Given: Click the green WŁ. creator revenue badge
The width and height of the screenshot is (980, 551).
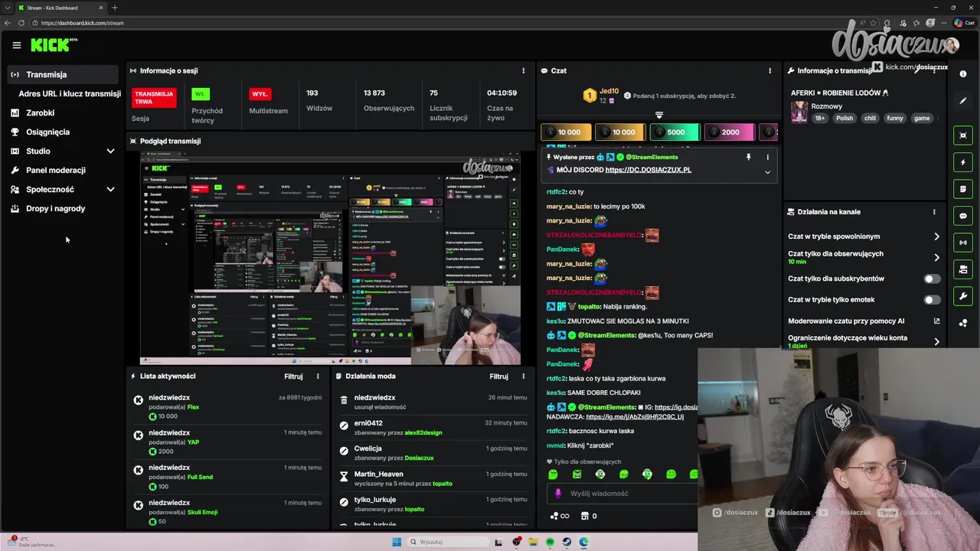Looking at the screenshot, I should [x=201, y=94].
